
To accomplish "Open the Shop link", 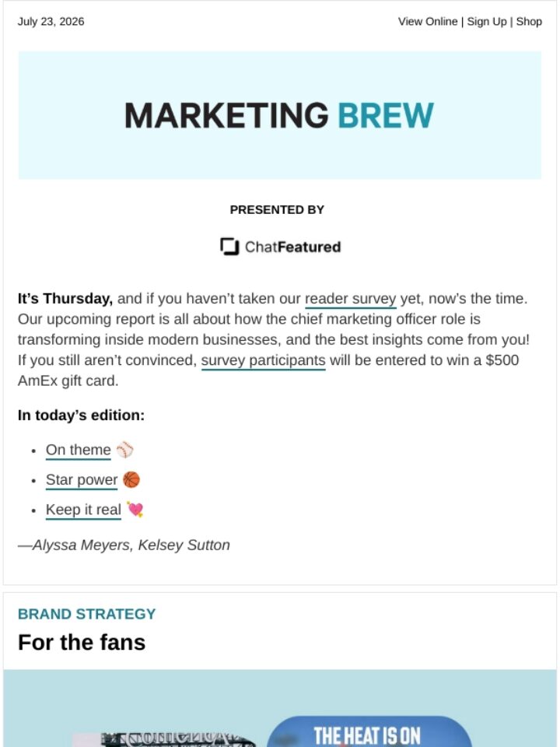I will click(529, 22).
